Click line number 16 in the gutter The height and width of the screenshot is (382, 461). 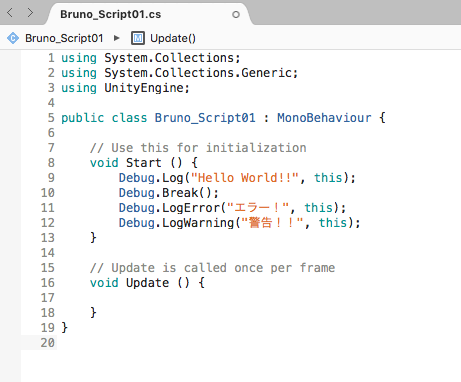point(48,283)
